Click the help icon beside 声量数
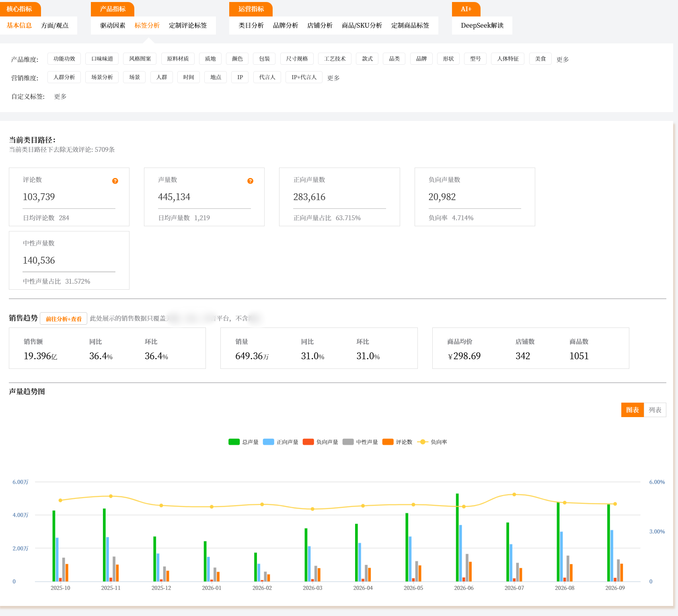 [250, 181]
